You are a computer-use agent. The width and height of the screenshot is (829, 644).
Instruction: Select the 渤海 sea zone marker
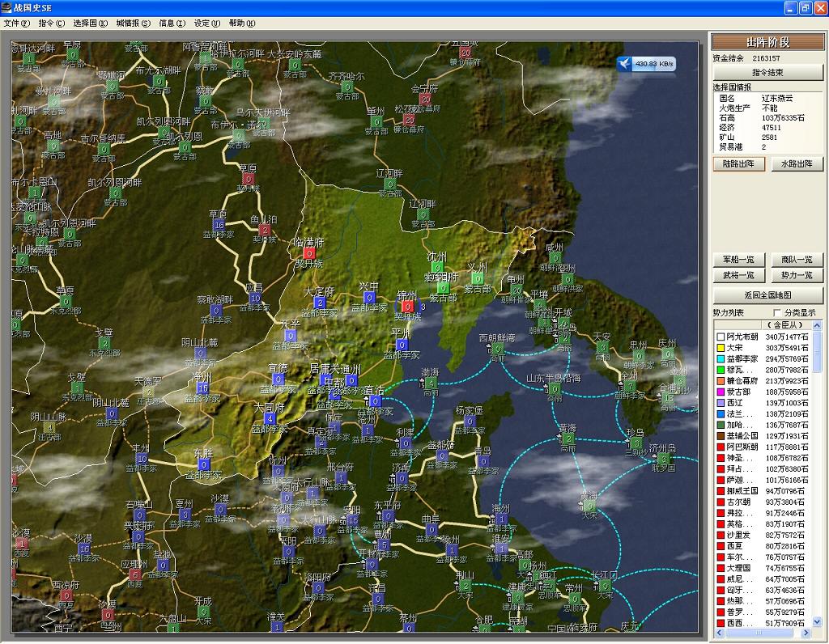click(x=432, y=383)
